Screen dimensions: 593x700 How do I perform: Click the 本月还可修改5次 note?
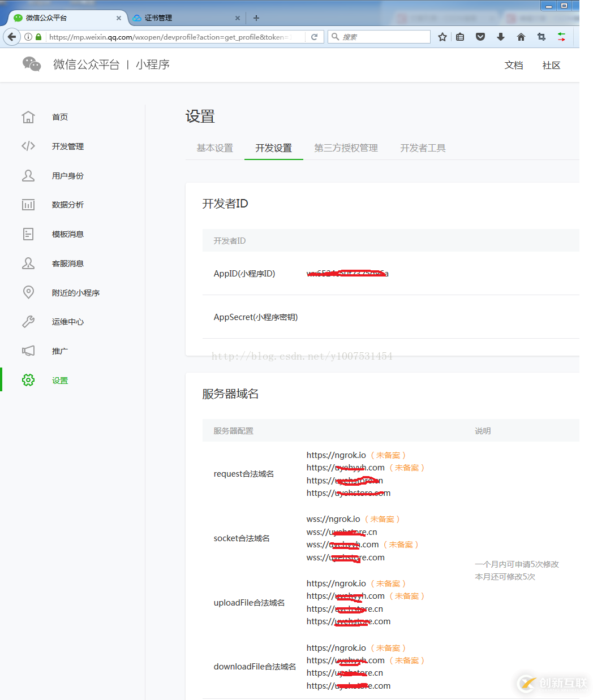[505, 577]
